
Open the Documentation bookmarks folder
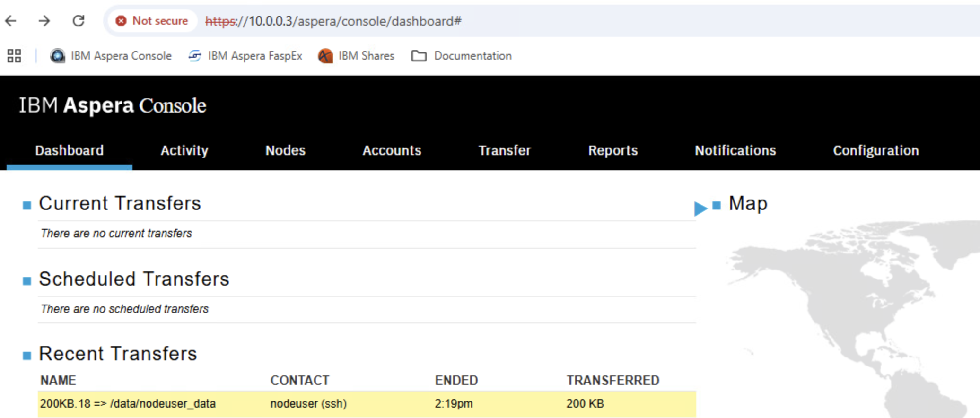coord(462,56)
